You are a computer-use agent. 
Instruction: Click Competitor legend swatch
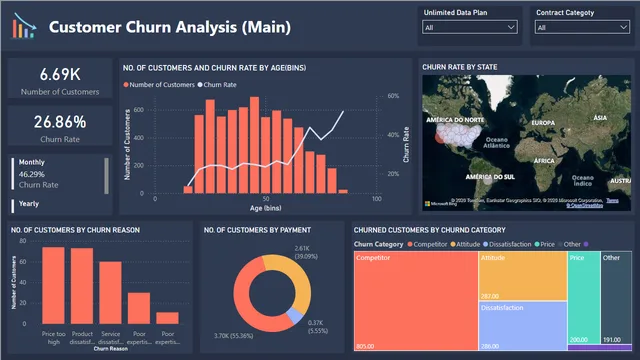tap(410, 244)
